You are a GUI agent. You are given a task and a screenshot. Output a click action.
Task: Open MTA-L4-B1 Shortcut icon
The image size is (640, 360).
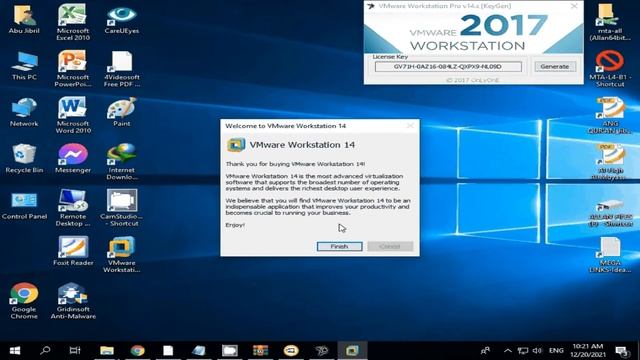(610, 69)
